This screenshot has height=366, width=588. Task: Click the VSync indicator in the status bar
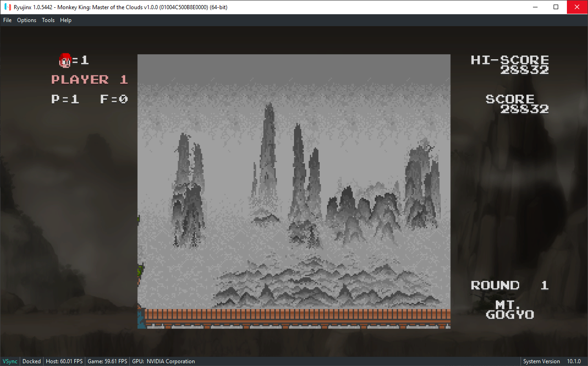[x=10, y=361]
